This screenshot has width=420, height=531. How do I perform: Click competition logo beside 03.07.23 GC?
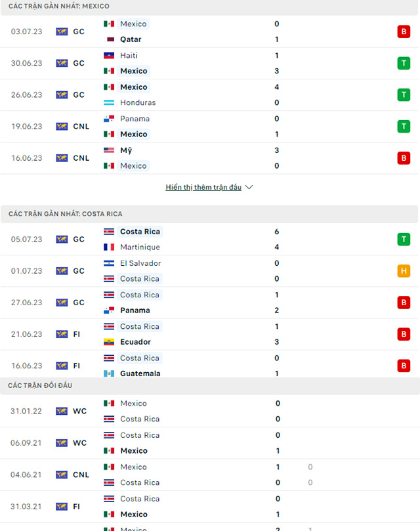coord(62,32)
